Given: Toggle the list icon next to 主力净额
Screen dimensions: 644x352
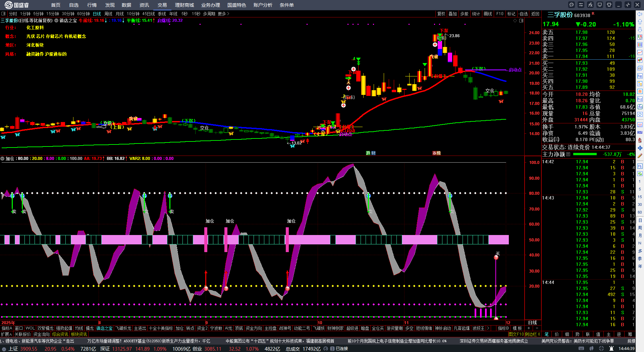Looking at the screenshot, I should pyautogui.click(x=568, y=154).
